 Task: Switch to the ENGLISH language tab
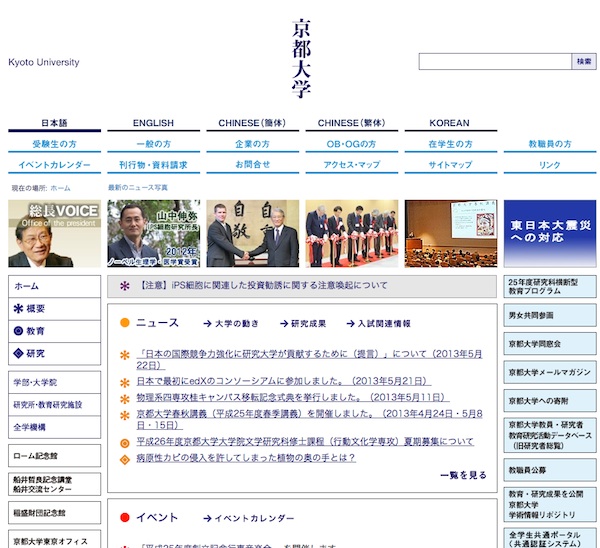(x=153, y=123)
